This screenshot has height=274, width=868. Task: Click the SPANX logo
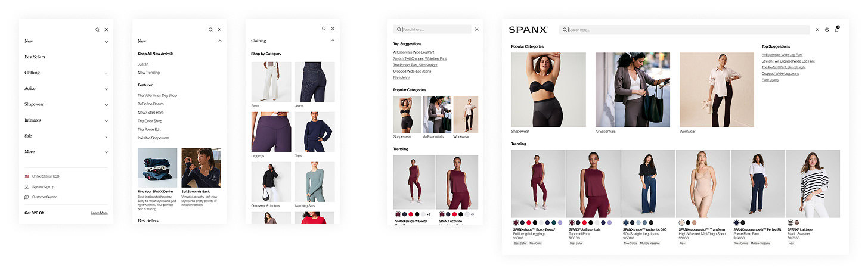coord(528,29)
